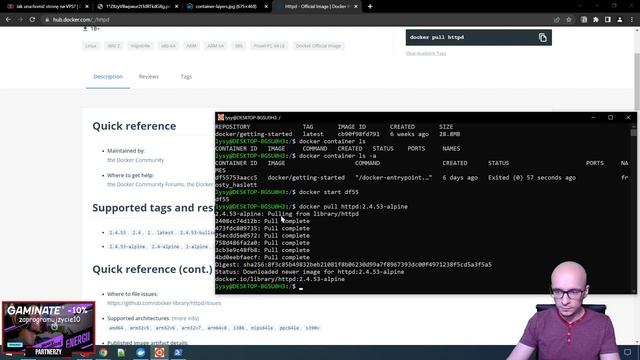640x360 pixels.
Task: Open the s390x architecture link
Action: (x=313, y=328)
